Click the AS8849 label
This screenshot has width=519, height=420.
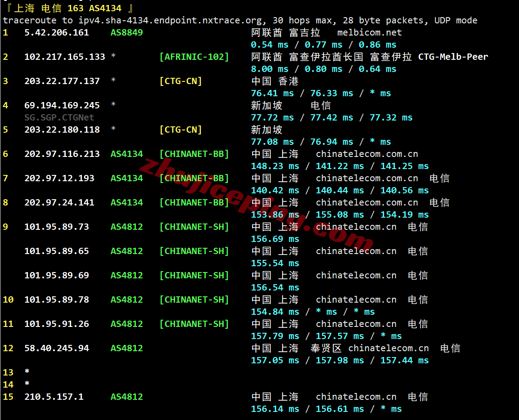click(127, 32)
